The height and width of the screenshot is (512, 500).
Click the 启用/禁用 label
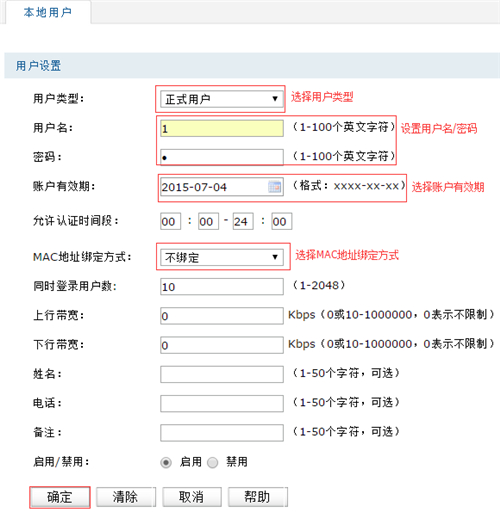pos(61,462)
